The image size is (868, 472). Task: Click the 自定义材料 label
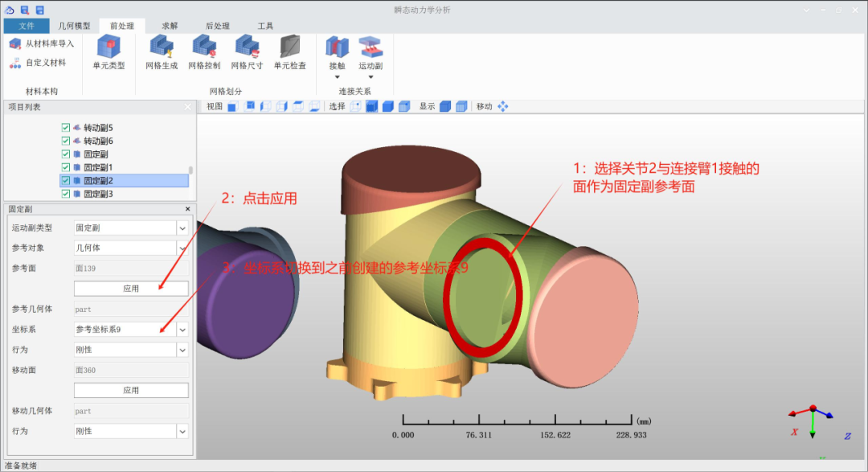(46, 64)
